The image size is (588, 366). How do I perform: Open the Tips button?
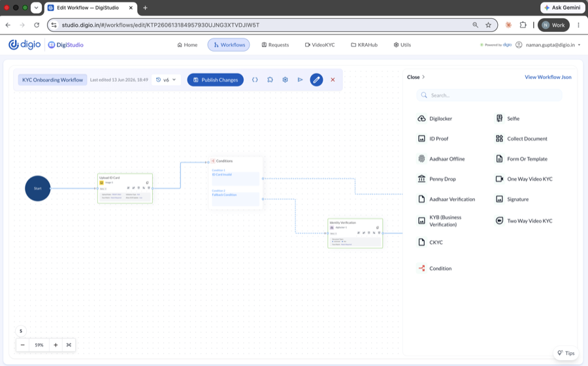pos(566,353)
